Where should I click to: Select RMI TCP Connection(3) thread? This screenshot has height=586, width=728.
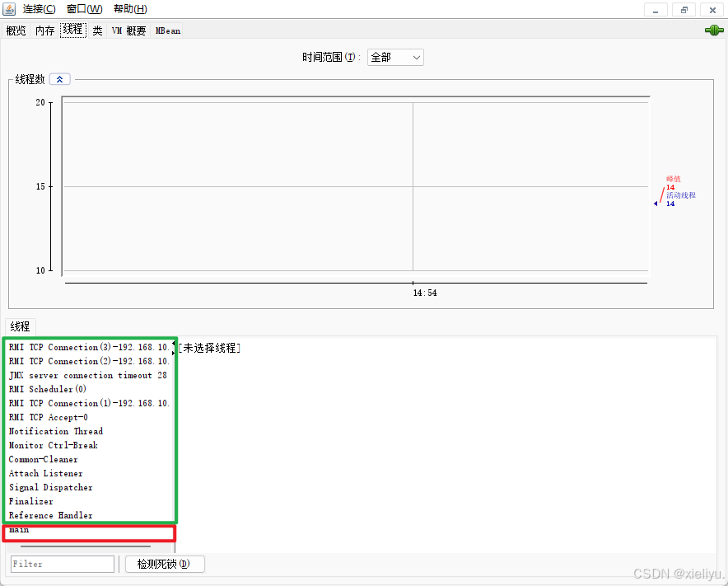tap(89, 347)
